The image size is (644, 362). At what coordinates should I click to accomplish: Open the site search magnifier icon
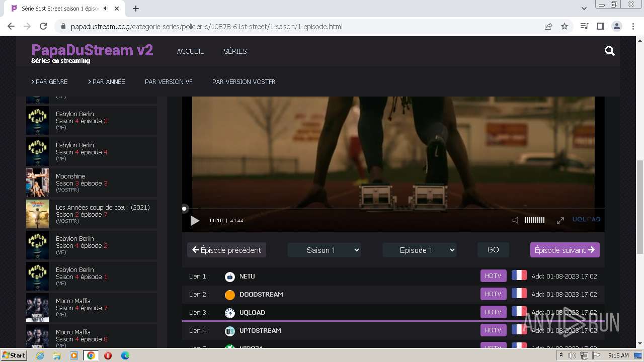coord(610,51)
